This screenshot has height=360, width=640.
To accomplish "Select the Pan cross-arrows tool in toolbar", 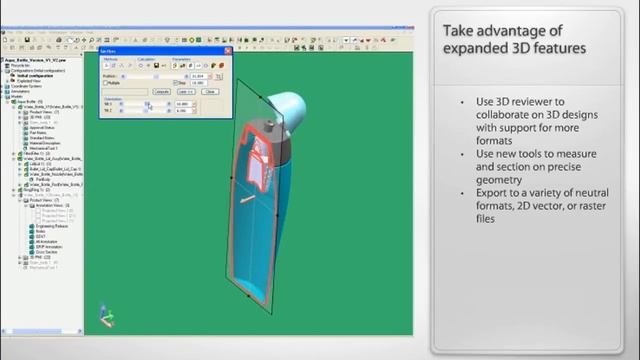I will 84,40.
